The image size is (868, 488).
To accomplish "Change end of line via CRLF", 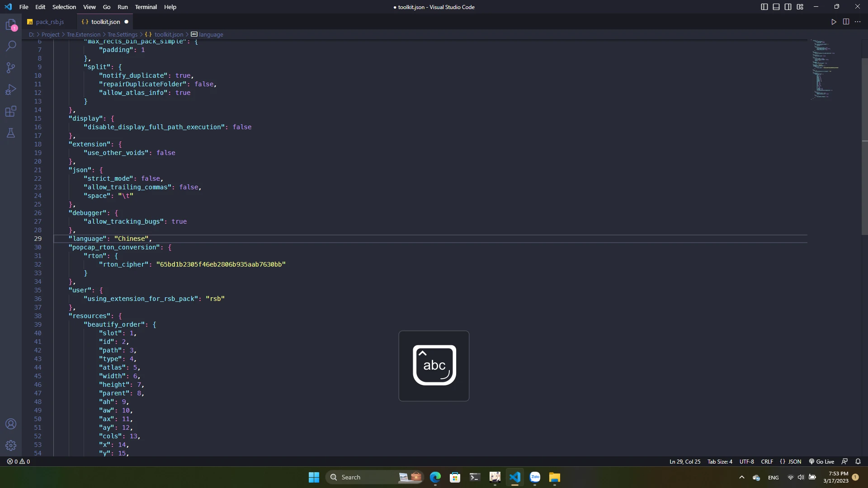I will tap(767, 461).
